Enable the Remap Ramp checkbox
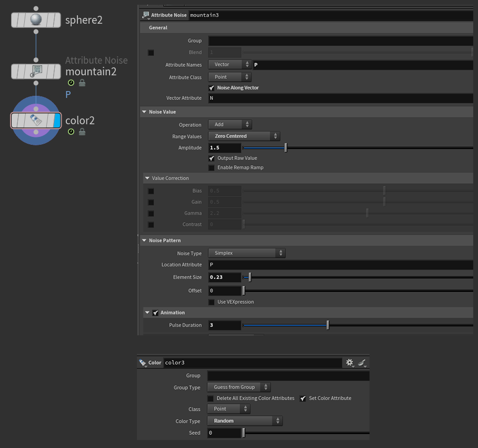Screen dimensions: 478x448 pos(212,167)
